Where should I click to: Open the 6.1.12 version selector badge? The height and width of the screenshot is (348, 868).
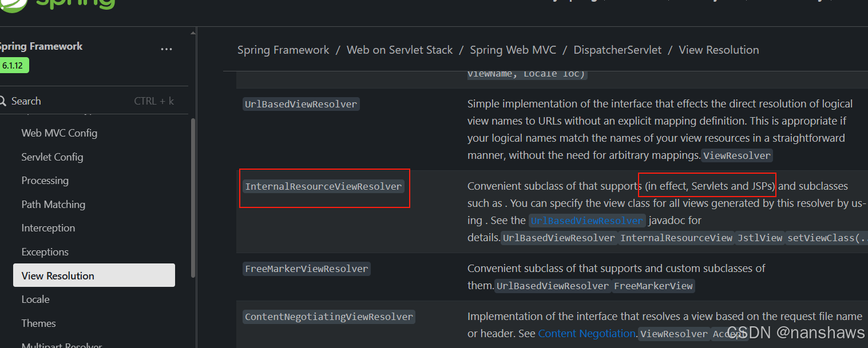(14, 65)
